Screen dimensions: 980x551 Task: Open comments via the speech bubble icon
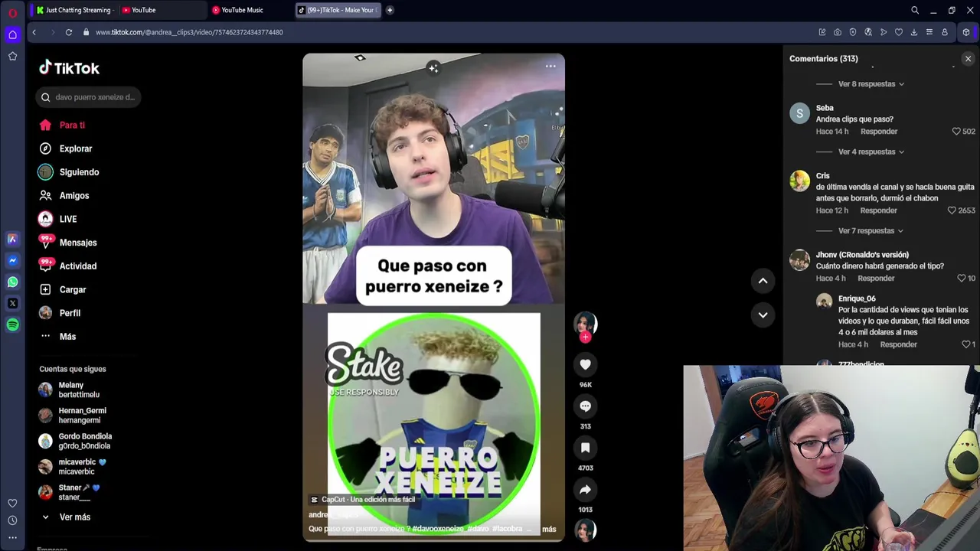(586, 406)
